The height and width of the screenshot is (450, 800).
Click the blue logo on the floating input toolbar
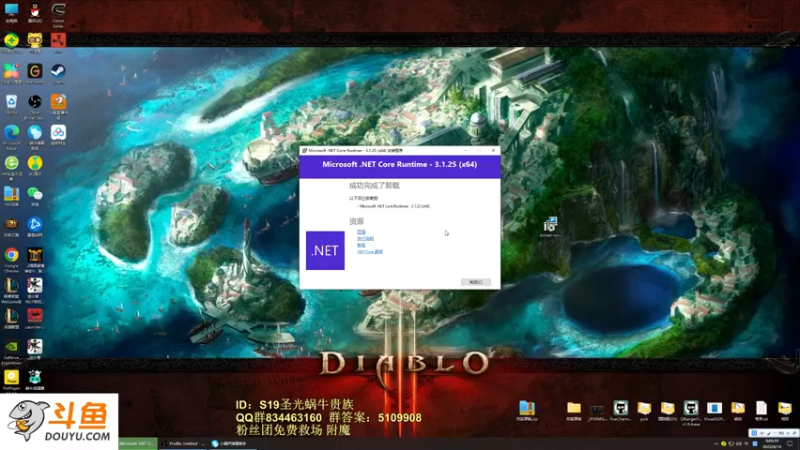pos(755,433)
